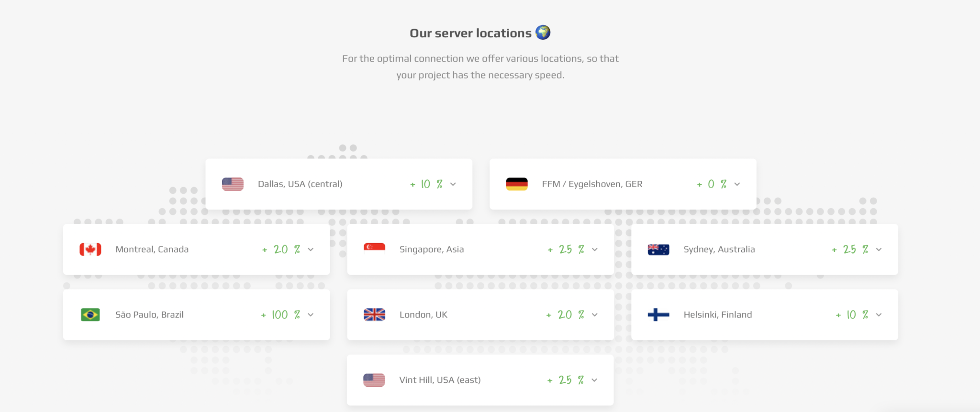Click the 'FFM / Eygelshoven, GER' label

pos(592,184)
